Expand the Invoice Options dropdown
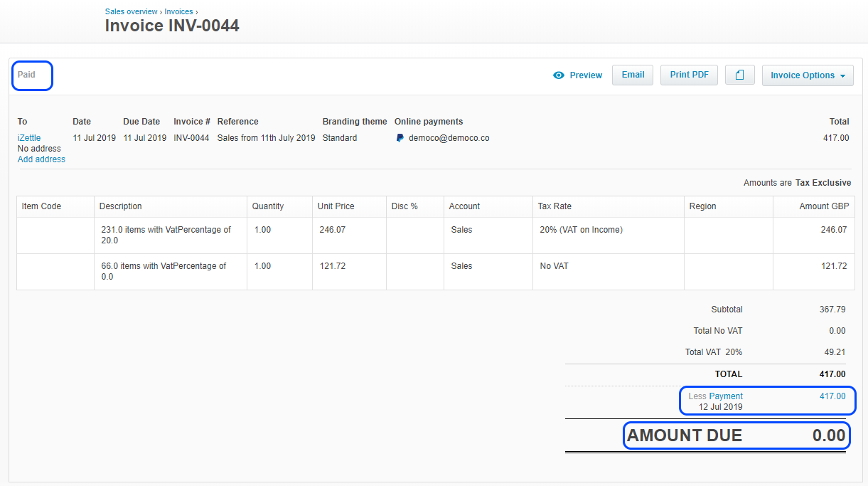 pos(808,75)
